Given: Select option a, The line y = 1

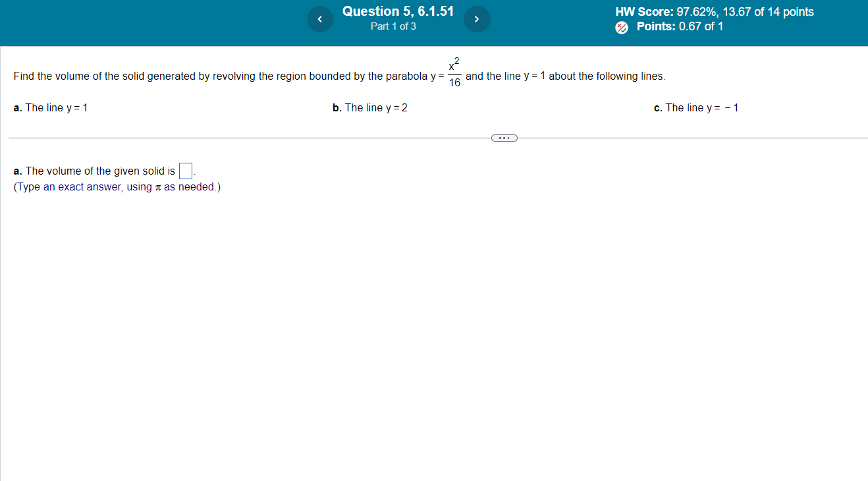Looking at the screenshot, I should click(51, 107).
